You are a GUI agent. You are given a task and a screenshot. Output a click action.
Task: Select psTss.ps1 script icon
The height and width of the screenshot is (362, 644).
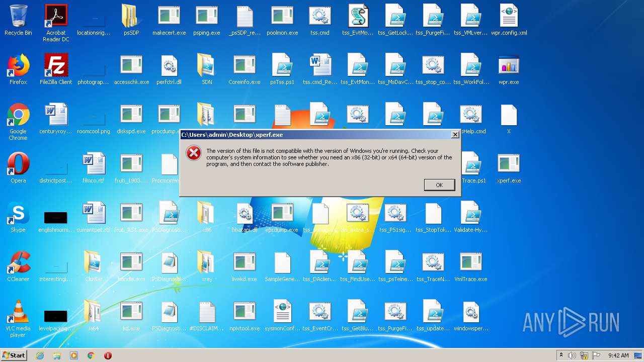pos(282,69)
